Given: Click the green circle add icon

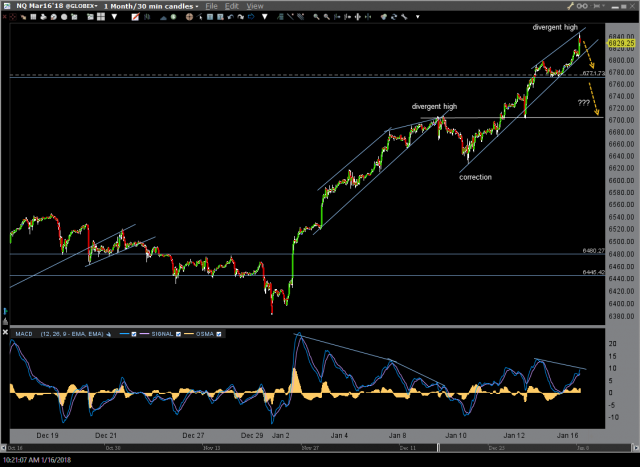Looking at the screenshot, I should 173,17.
